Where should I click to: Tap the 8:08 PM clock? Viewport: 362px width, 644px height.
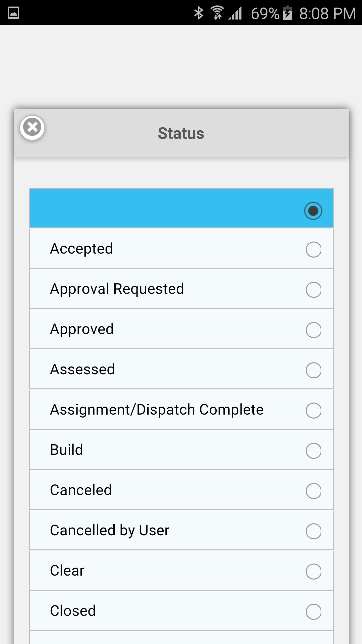pos(327,14)
